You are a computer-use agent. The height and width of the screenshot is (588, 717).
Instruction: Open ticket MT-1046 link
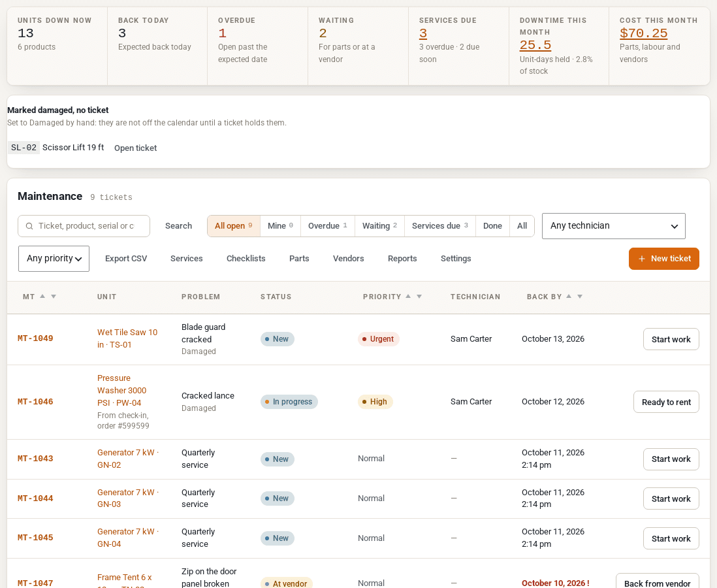click(x=35, y=402)
